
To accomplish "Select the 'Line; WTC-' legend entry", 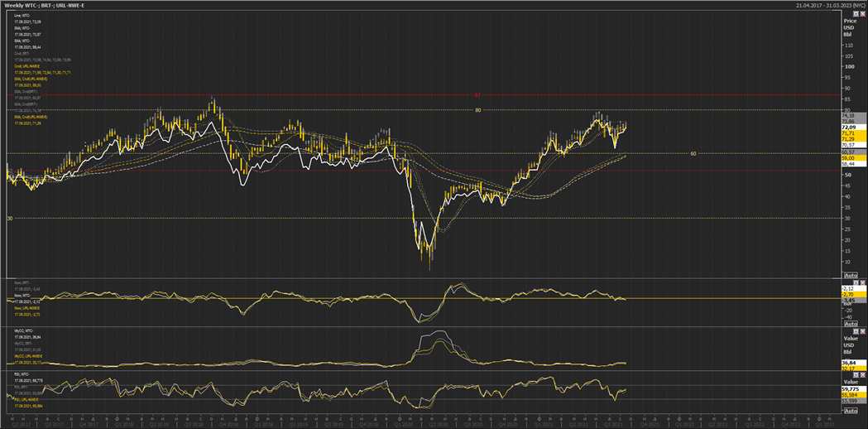I will (22, 16).
